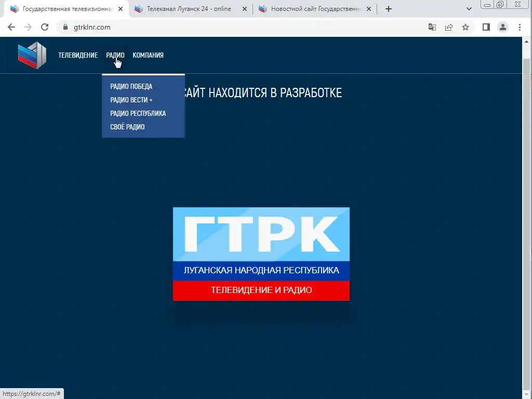Viewport: 532px width, 399px height.
Task: Open the КОМПАНИЯ menu
Action: pos(148,55)
